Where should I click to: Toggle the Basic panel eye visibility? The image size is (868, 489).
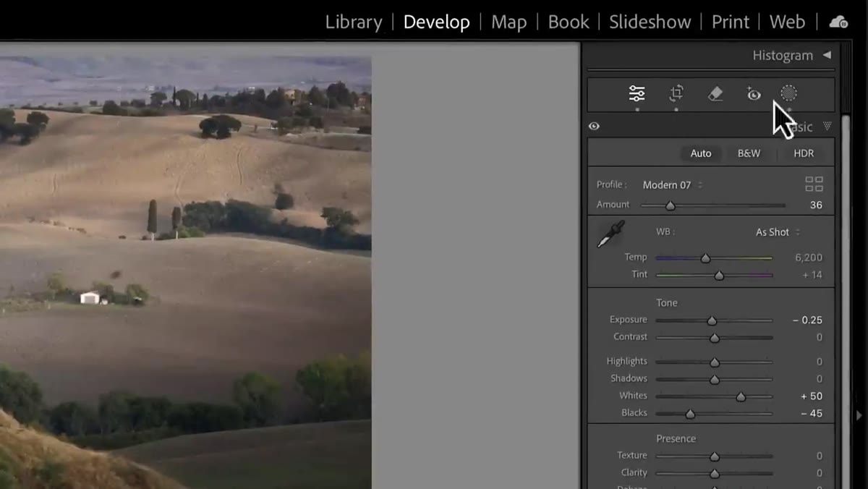point(594,126)
